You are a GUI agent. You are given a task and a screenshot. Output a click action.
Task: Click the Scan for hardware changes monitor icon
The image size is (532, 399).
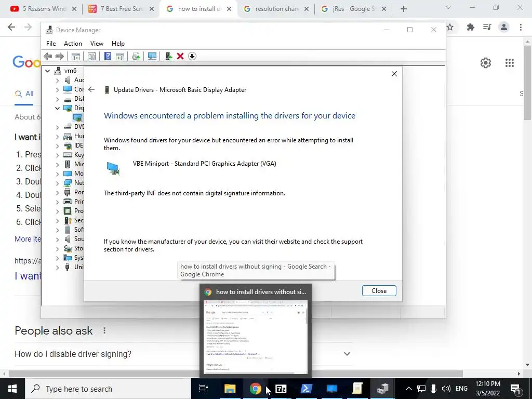click(152, 56)
